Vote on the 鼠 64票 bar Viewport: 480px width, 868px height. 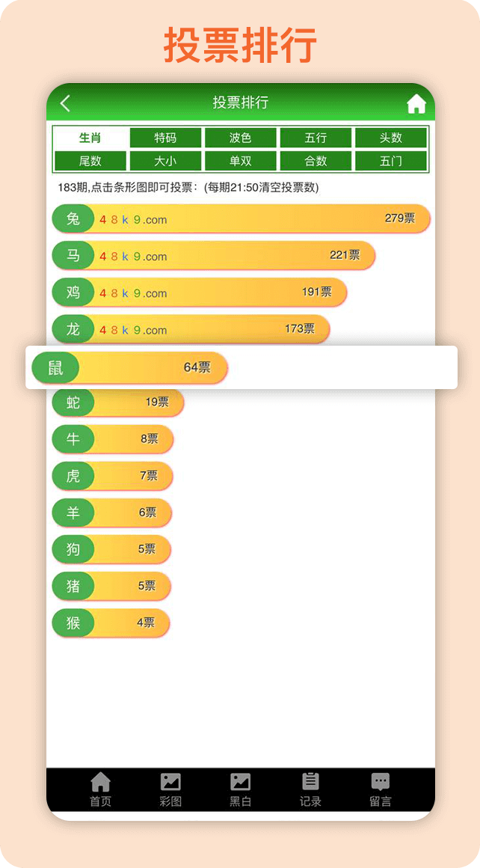point(130,367)
